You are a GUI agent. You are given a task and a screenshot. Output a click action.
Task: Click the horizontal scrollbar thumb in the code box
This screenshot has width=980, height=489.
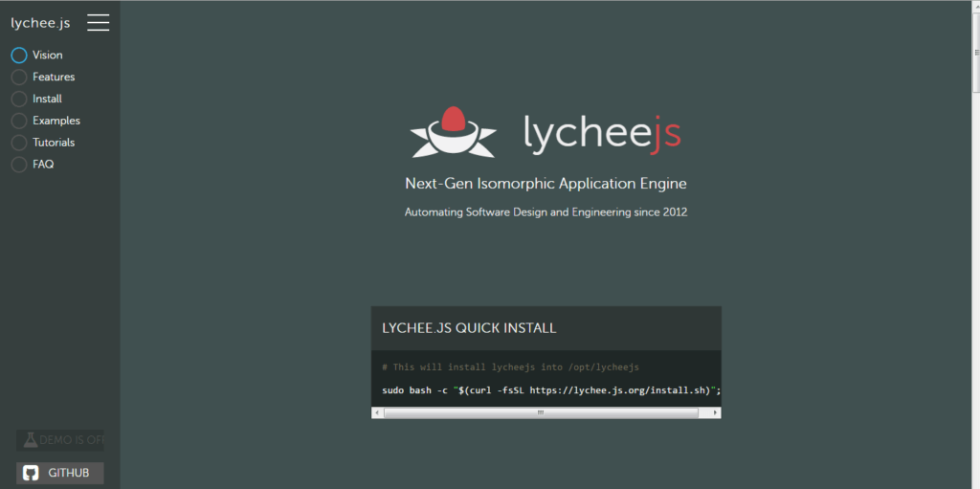(x=542, y=412)
